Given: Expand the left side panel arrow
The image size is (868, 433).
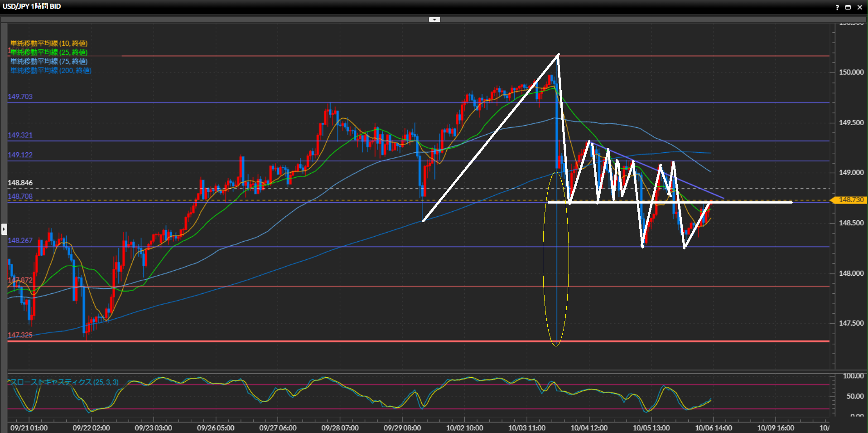Looking at the screenshot, I should pyautogui.click(x=4, y=229).
